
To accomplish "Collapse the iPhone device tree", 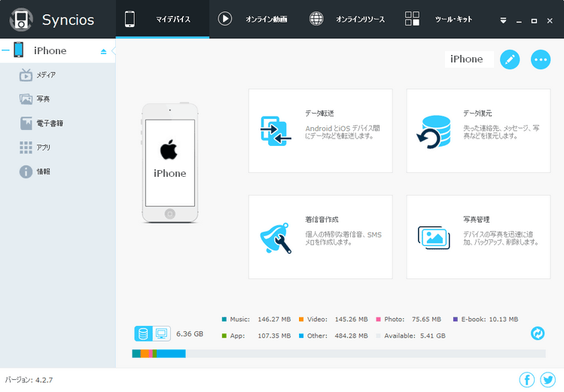I will pyautogui.click(x=5, y=50).
